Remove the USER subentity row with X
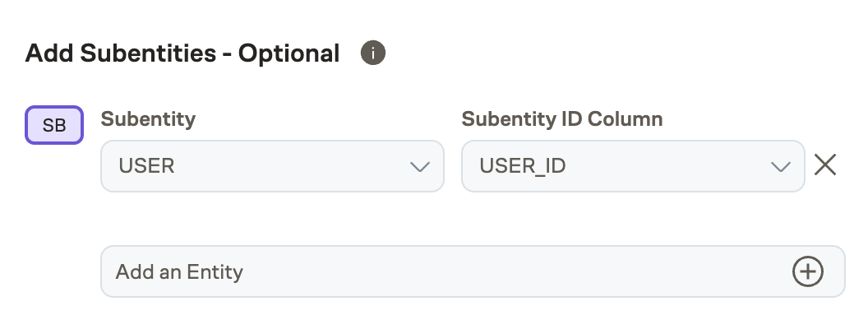This screenshot has height=329, width=868. (x=824, y=165)
